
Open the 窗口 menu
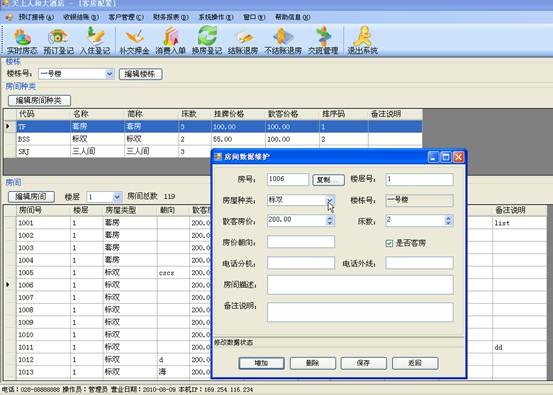(254, 17)
